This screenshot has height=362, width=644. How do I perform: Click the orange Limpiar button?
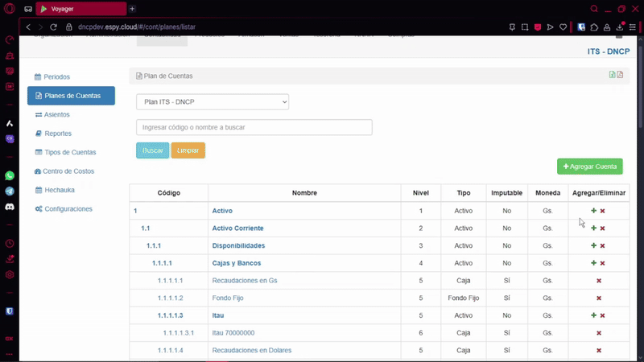188,150
